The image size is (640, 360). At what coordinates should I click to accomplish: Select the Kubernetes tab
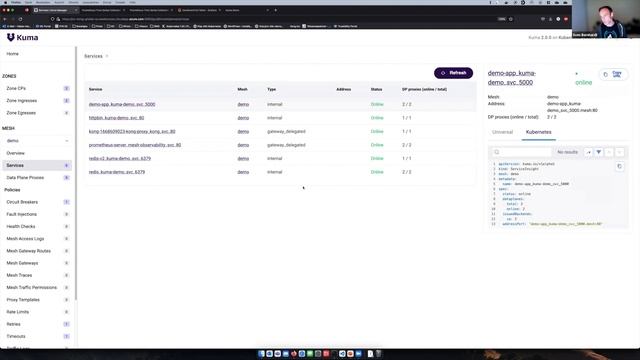point(538,132)
